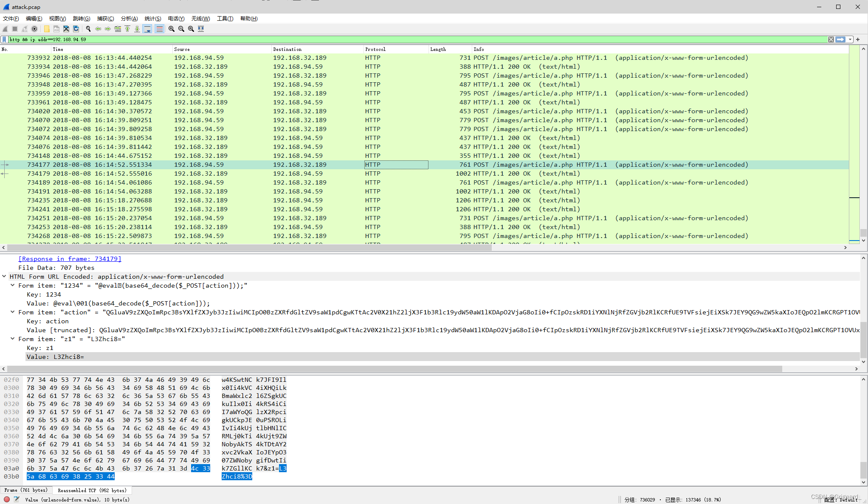The height and width of the screenshot is (504, 868).
Task: Open capture file properties from status bar
Action: 17,499
